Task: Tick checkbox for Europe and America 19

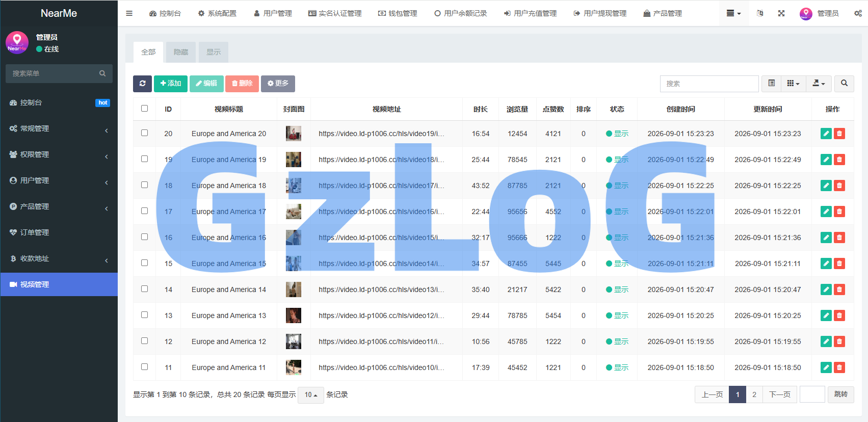Action: (x=145, y=159)
